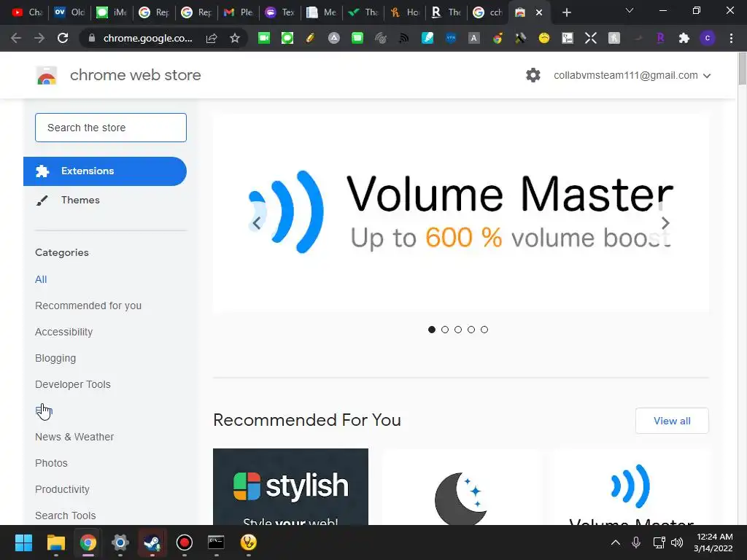This screenshot has width=747, height=560.
Task: Open the green chat bubble extension
Action: click(287, 38)
